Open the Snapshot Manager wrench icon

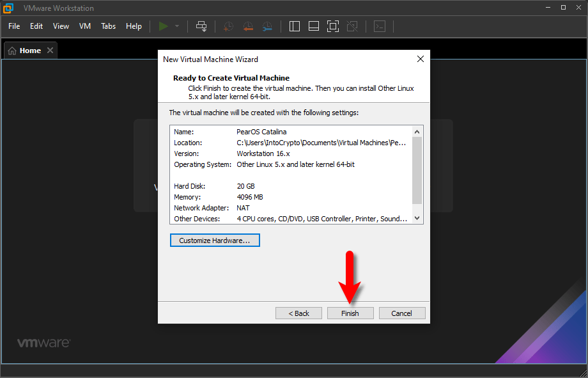click(267, 26)
